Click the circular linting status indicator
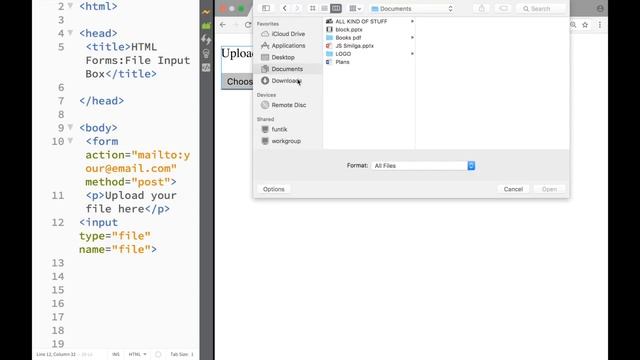The width and height of the screenshot is (640, 360). point(158,354)
